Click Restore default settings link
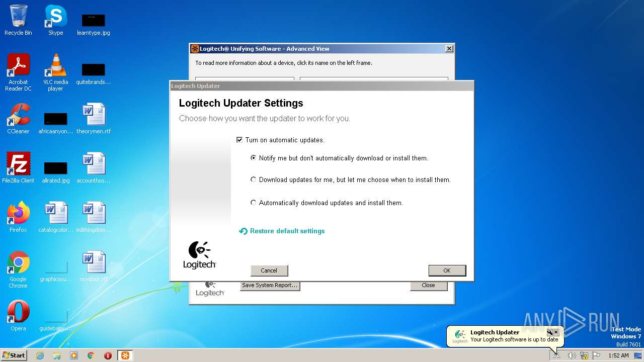Viewport: 644px width, 362px height. (287, 231)
